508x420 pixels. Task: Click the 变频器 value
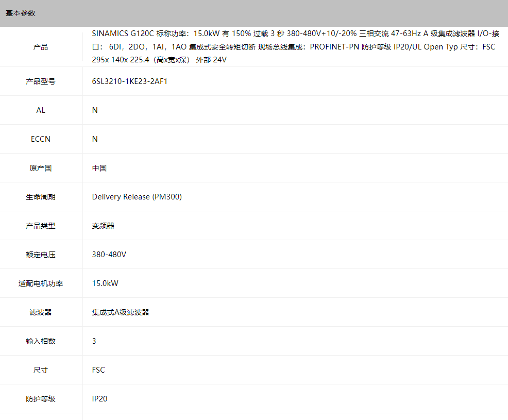tap(103, 226)
